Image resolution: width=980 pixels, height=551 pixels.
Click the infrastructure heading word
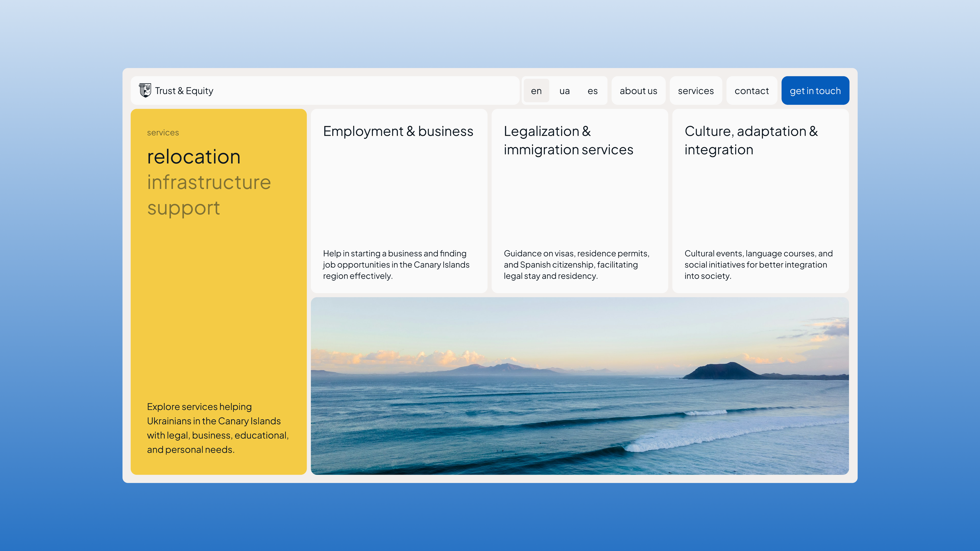point(209,182)
